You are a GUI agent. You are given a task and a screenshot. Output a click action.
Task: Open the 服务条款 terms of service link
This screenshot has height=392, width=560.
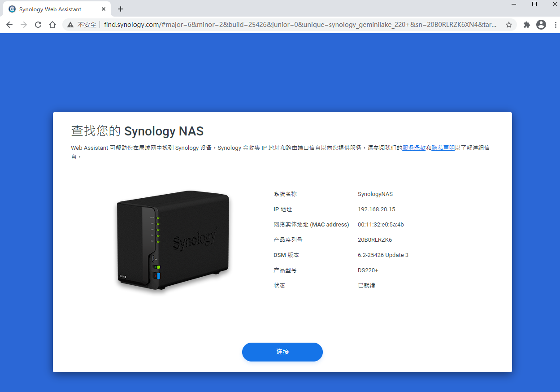[413, 148]
